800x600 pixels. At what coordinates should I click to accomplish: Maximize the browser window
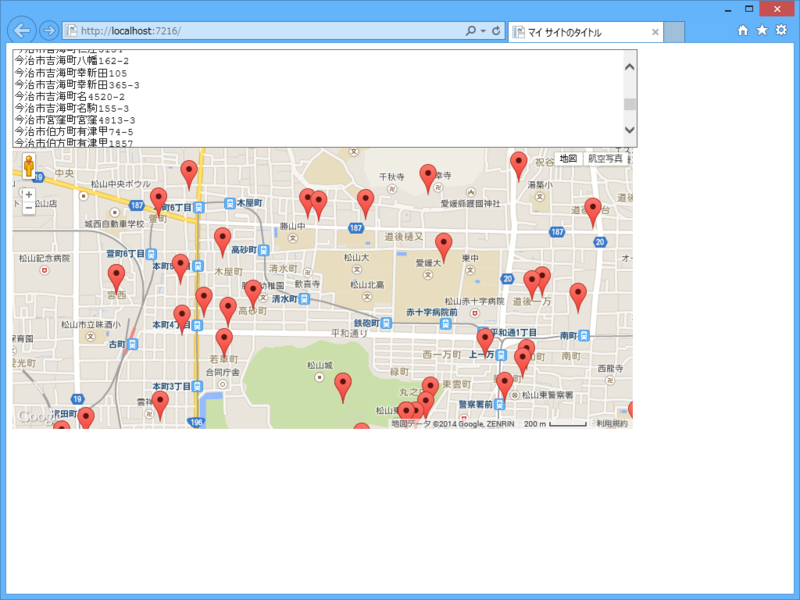pos(749,9)
